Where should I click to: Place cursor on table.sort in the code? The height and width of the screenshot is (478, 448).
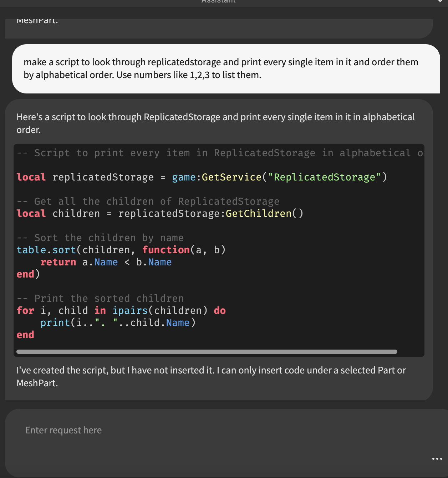click(46, 250)
